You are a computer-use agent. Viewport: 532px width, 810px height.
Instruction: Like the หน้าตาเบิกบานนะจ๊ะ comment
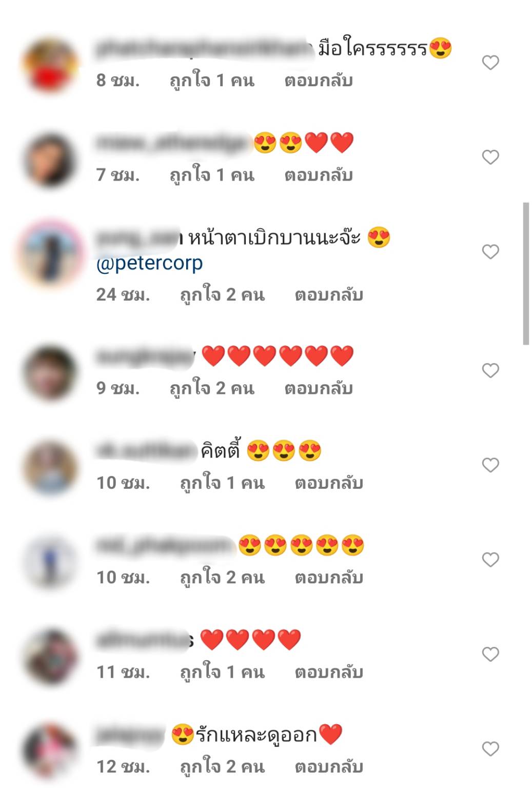coord(490,251)
